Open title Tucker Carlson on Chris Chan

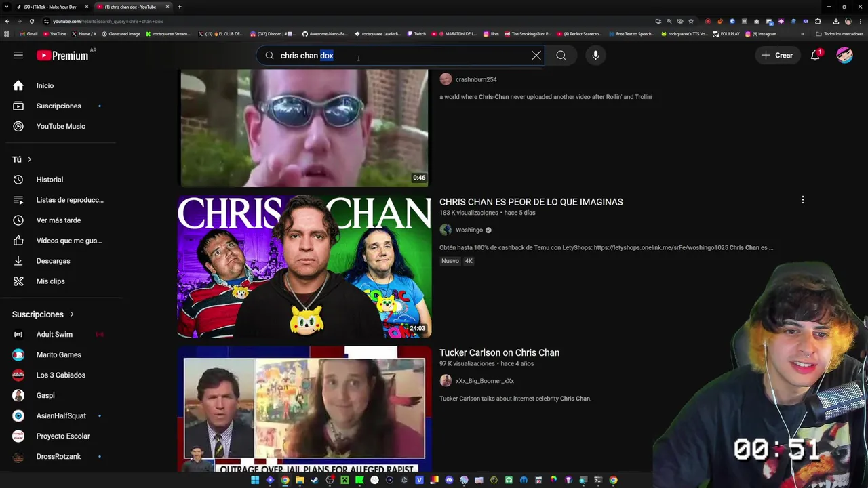coord(499,352)
